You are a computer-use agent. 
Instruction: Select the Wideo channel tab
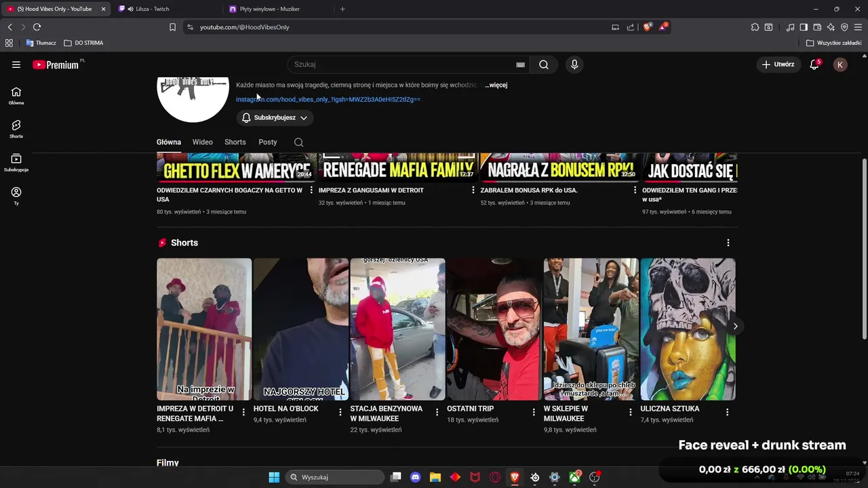click(x=203, y=142)
